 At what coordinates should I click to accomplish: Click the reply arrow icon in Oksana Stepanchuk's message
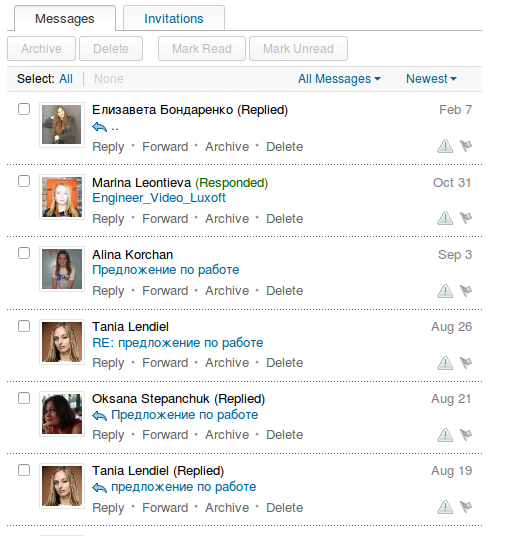click(99, 416)
